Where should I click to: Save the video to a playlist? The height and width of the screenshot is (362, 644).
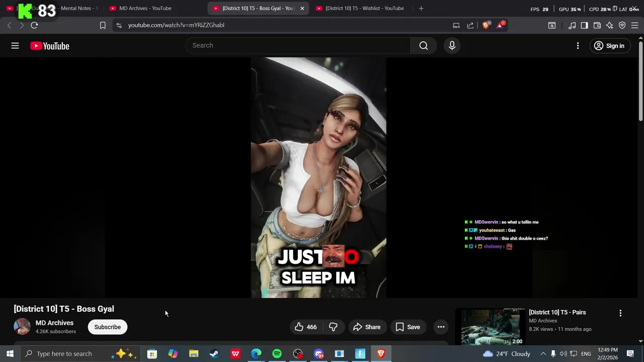pos(408,327)
